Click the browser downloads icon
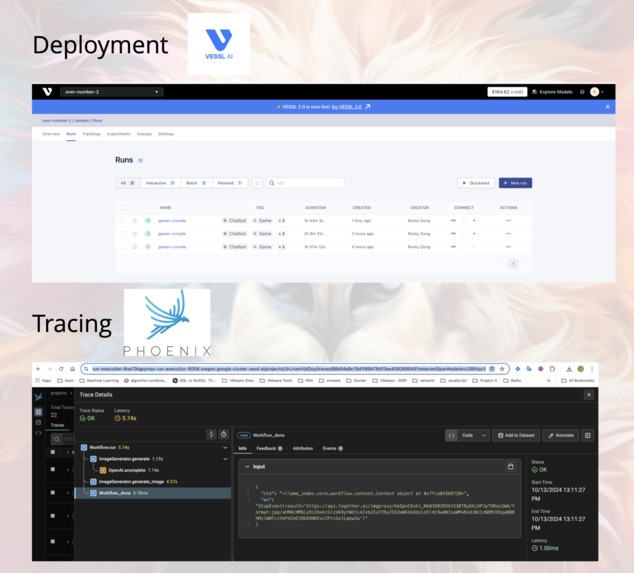The height and width of the screenshot is (573, 634). pos(569,369)
